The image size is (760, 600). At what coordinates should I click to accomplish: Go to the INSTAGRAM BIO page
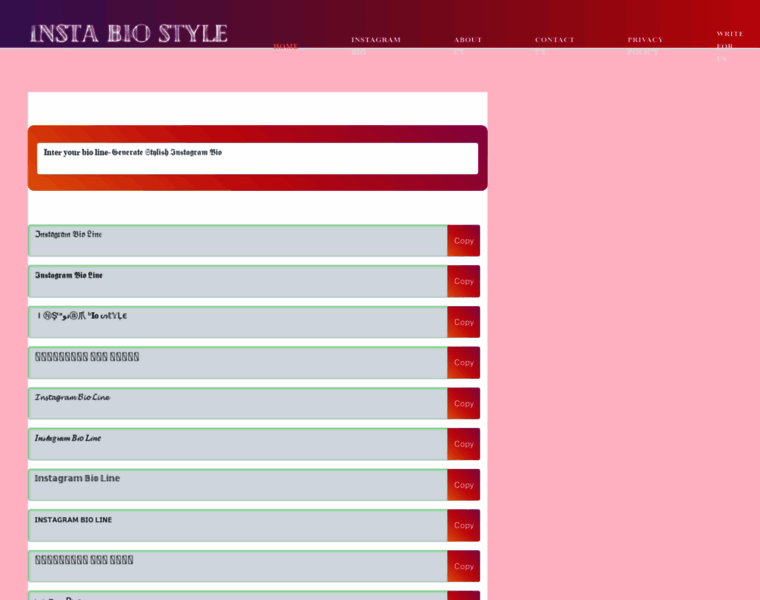pos(376,46)
